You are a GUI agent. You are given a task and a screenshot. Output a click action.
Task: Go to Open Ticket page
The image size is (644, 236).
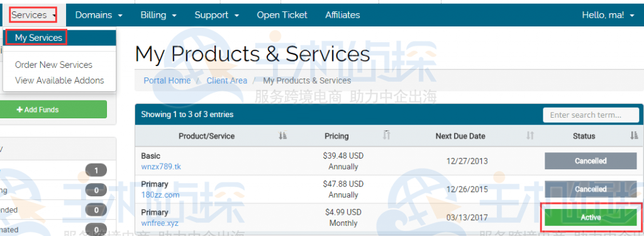(x=282, y=15)
